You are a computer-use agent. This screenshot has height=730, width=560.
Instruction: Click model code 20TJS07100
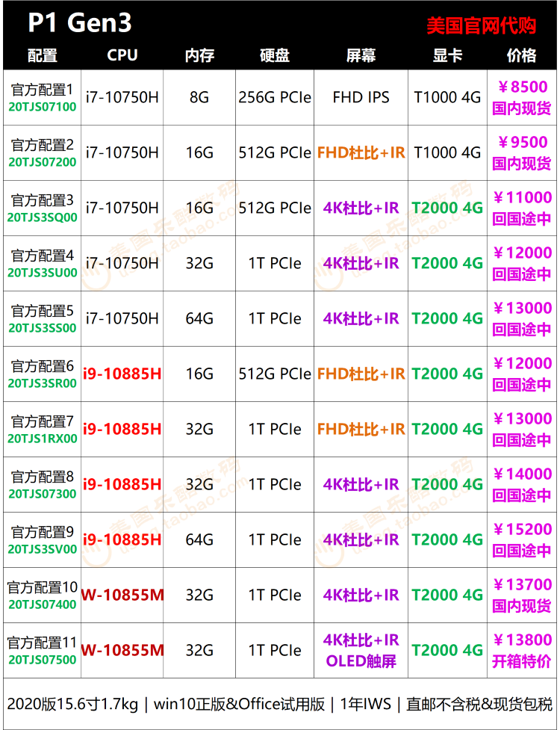pyautogui.click(x=43, y=107)
